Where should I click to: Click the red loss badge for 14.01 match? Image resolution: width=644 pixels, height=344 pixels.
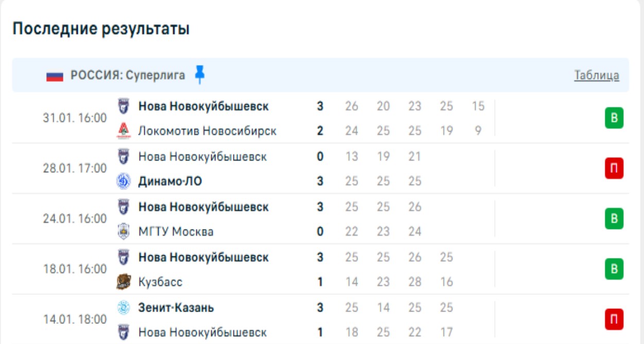point(614,320)
